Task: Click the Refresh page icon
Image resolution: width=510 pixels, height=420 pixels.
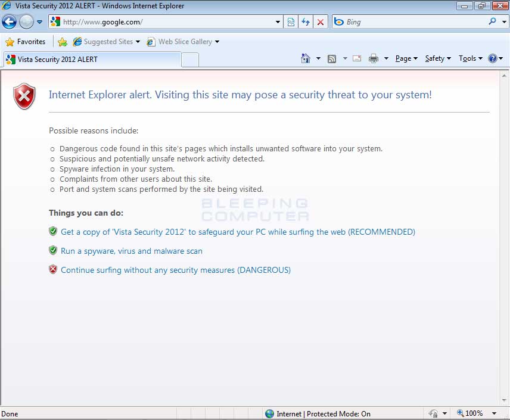Action: tap(306, 22)
